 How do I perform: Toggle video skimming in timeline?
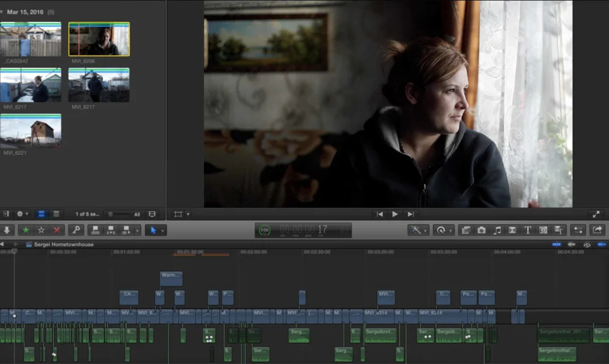pyautogui.click(x=557, y=245)
